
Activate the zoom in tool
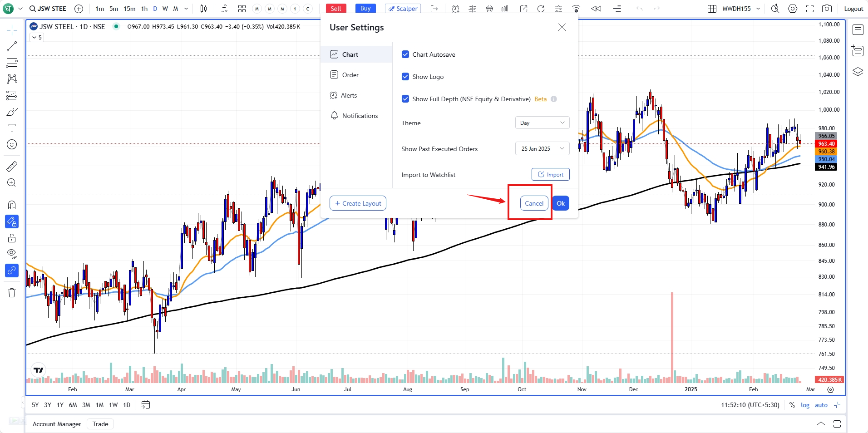coord(12,182)
